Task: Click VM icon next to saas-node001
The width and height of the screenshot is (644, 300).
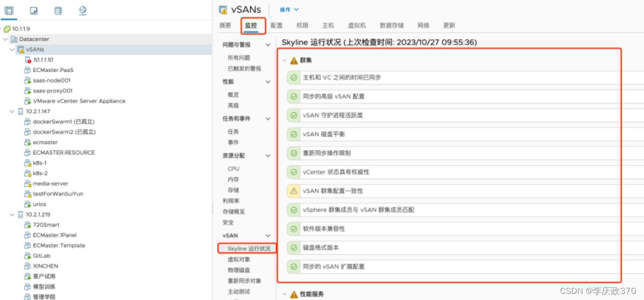Action: point(28,81)
